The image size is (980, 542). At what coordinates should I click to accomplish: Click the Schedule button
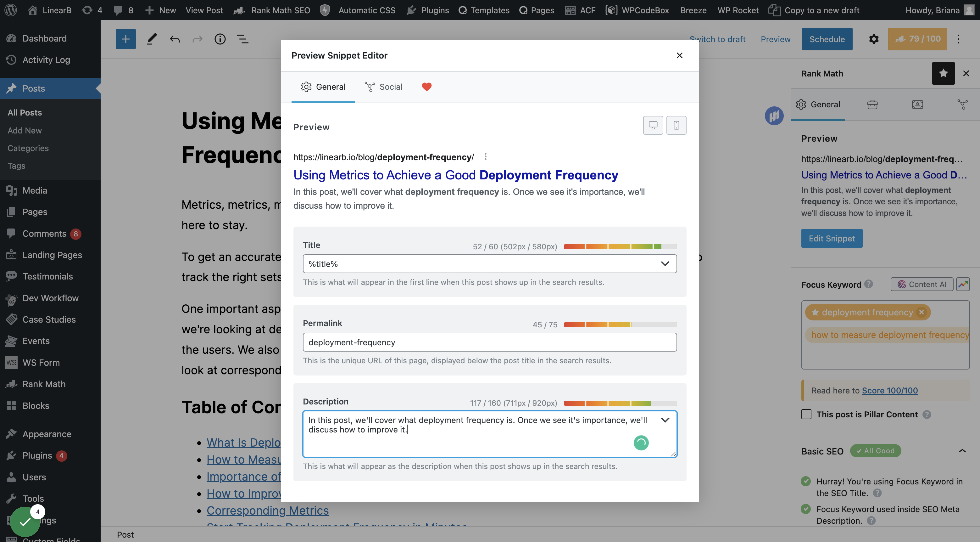(827, 39)
